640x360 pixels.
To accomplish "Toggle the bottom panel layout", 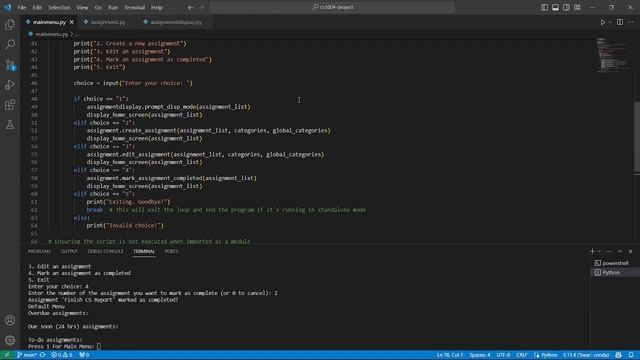I will (x=556, y=7).
